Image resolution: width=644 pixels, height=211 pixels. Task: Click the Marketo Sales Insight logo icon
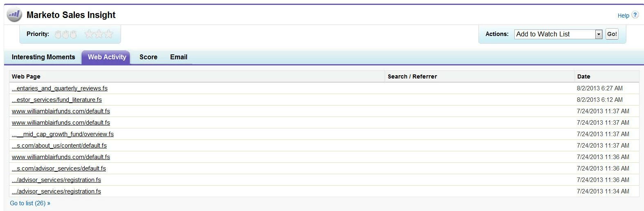[x=14, y=15]
